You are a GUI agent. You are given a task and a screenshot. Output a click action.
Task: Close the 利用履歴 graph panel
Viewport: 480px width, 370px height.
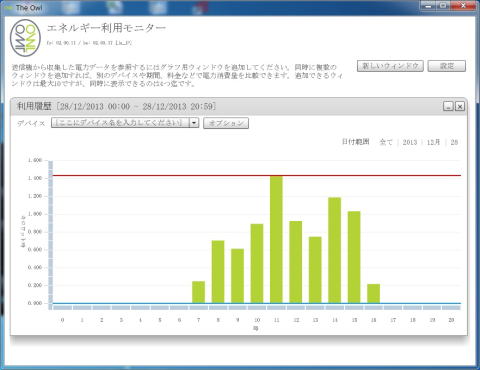[x=460, y=106]
